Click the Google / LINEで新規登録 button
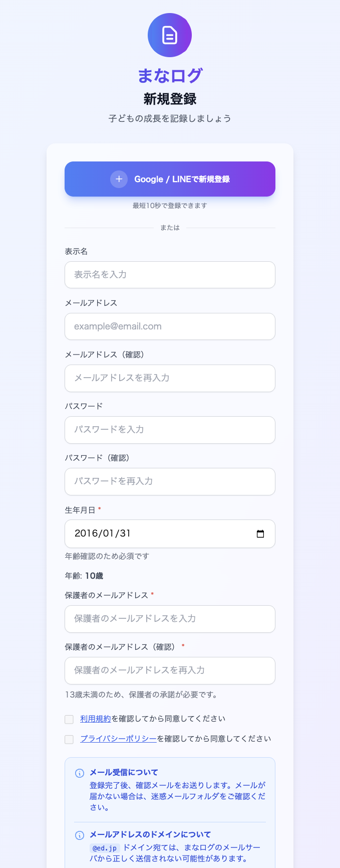The height and width of the screenshot is (868, 340). (x=170, y=179)
